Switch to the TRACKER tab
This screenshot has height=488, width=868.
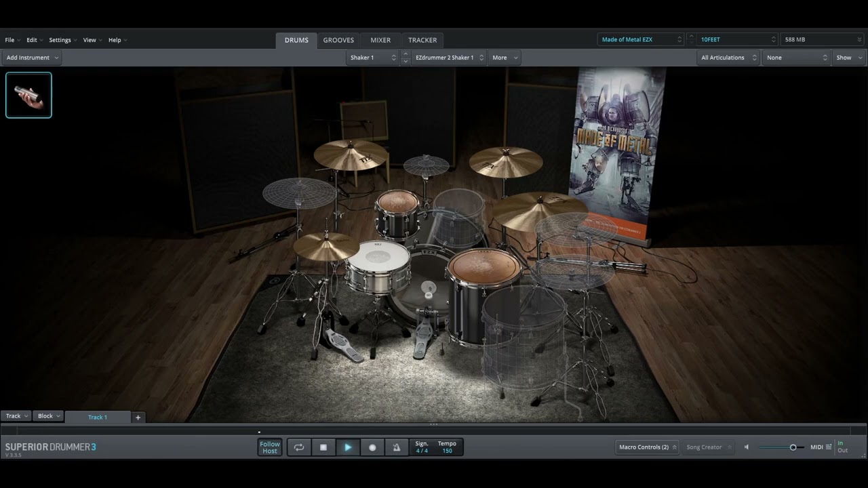point(422,40)
